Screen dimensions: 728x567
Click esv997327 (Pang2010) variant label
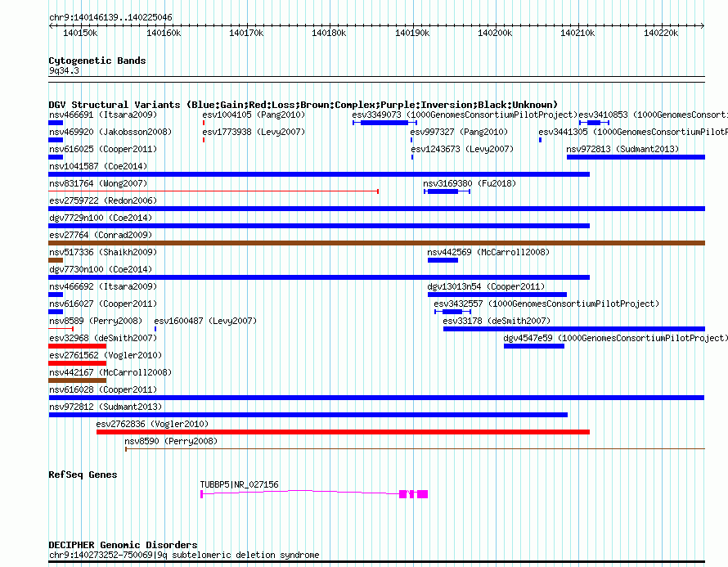pyautogui.click(x=459, y=132)
